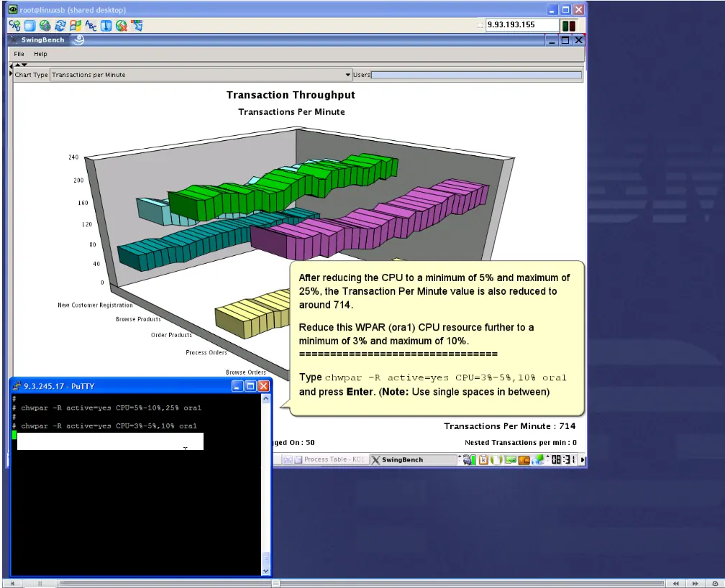Click the globe connection options icon
The width and height of the screenshot is (725, 588).
tap(45, 26)
